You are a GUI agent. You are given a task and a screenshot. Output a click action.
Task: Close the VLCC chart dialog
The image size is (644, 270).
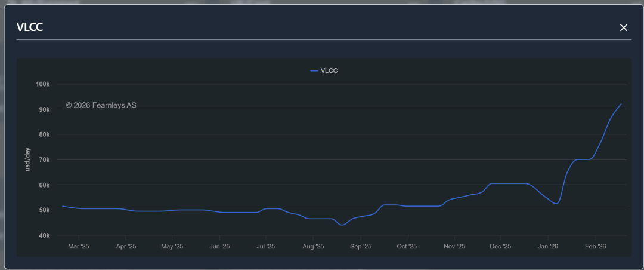624,27
